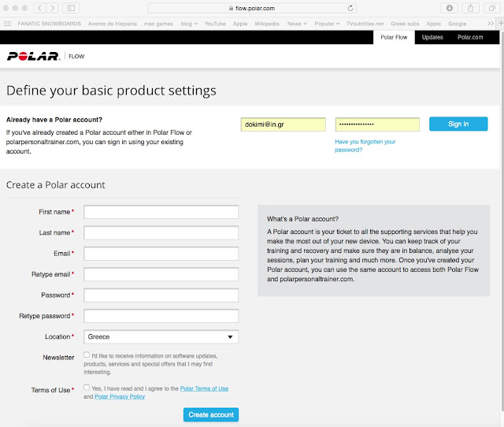Click the sign-in password field
Screen dimensions: 504x427
[377, 124]
